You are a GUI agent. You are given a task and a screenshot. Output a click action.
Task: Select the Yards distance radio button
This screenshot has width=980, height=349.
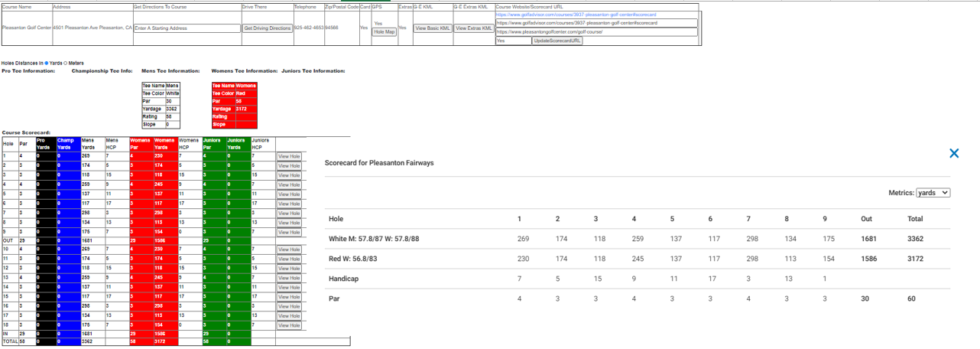point(47,63)
